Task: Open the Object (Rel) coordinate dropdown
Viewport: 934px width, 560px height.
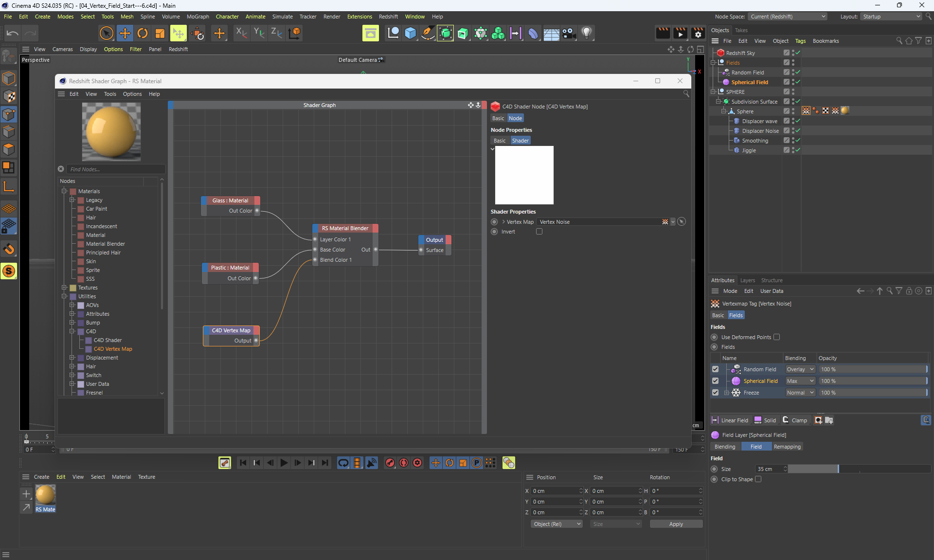Action: (x=557, y=524)
